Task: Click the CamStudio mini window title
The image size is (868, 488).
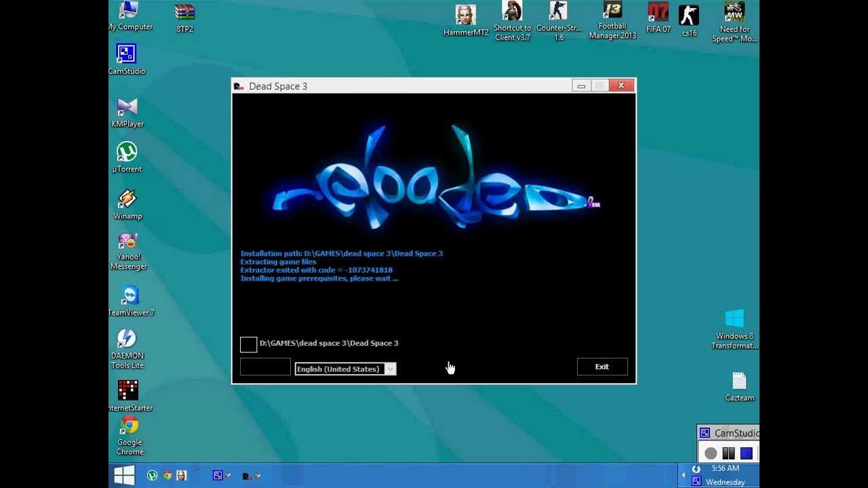Action: coord(736,433)
